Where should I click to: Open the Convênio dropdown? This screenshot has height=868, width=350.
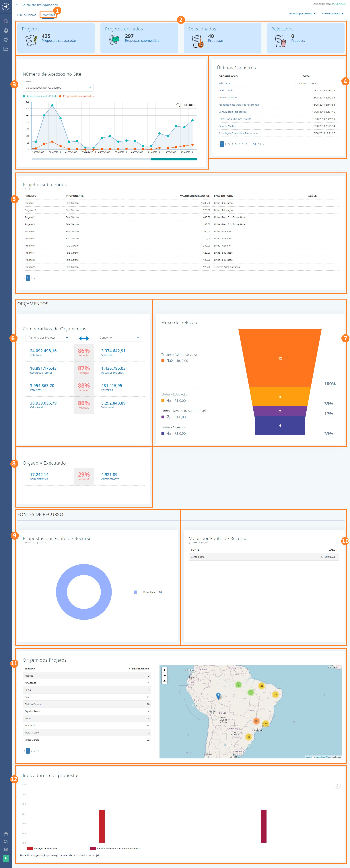(119, 338)
